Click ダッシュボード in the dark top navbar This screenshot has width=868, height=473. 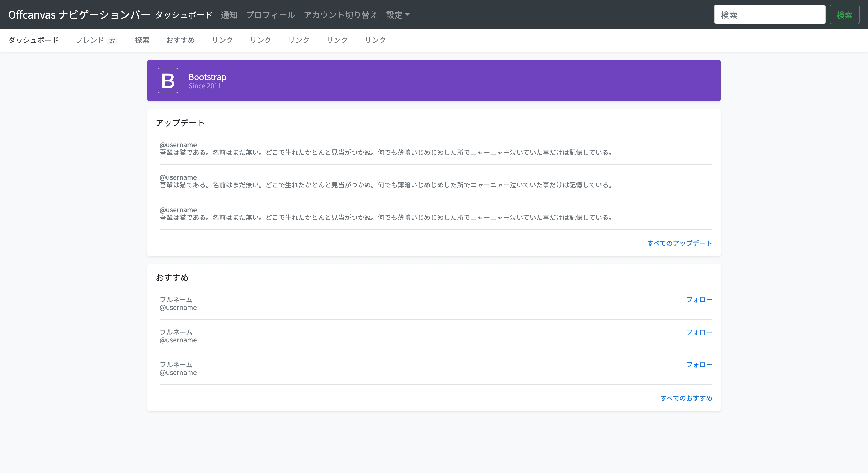[x=184, y=15]
